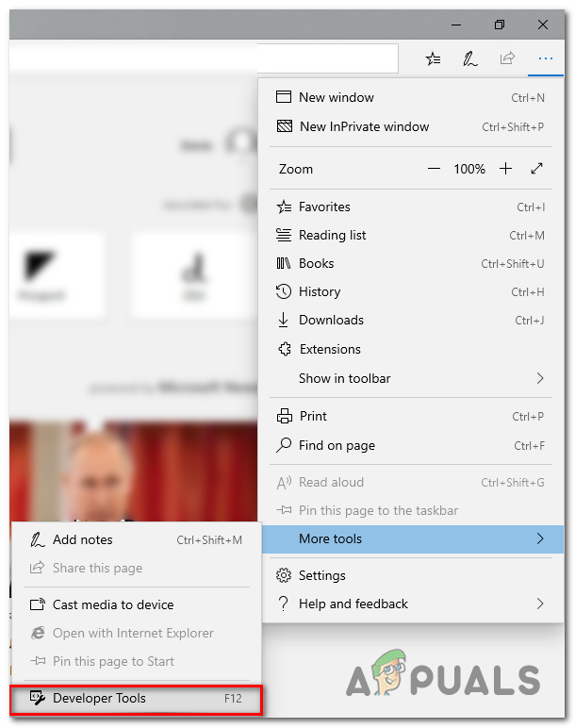This screenshot has height=728, width=575.
Task: Open Books from the menu
Action: coord(411,263)
